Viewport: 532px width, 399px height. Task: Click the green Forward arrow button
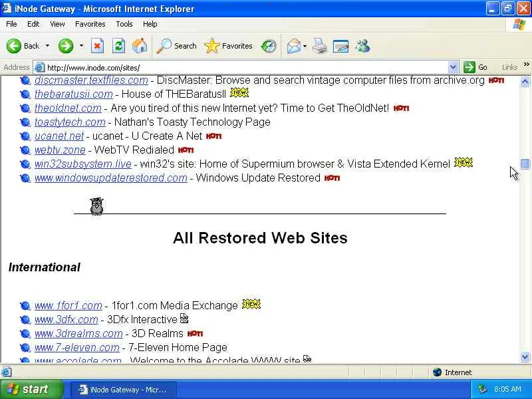coord(66,46)
